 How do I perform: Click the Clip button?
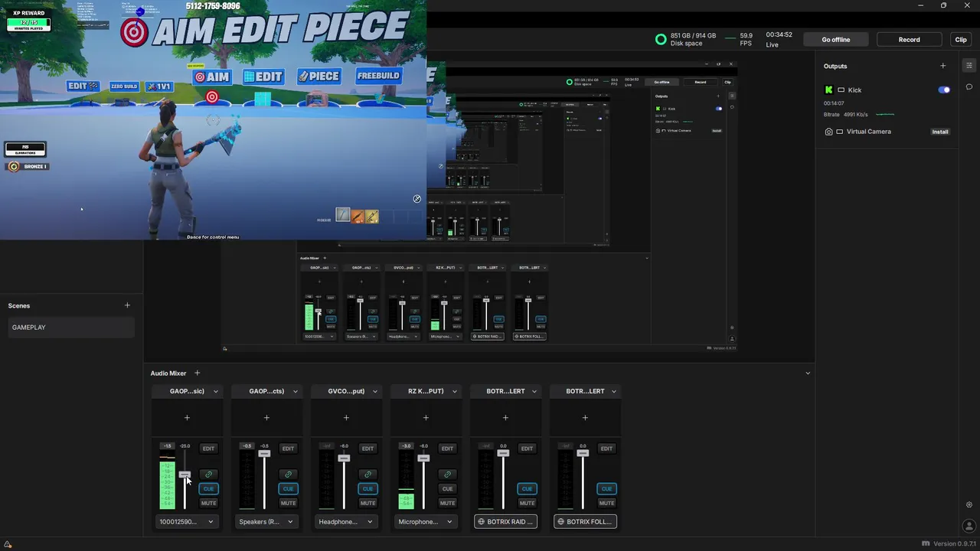[961, 40]
